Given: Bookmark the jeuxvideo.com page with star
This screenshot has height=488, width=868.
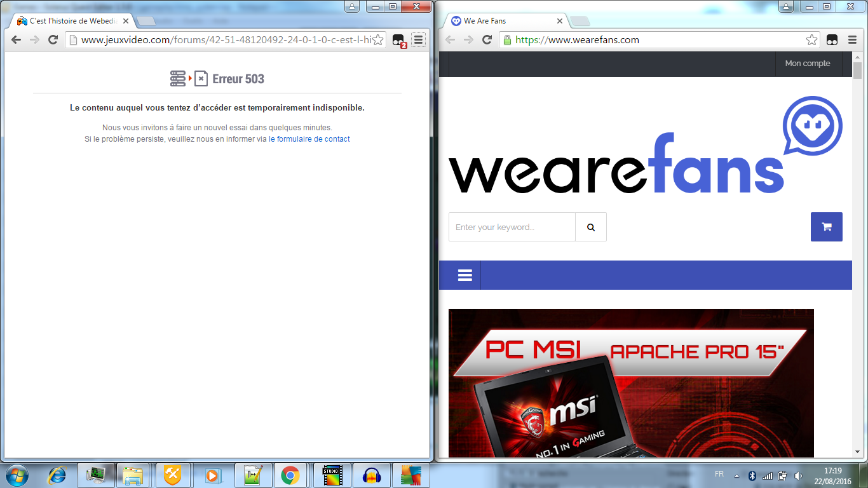Looking at the screenshot, I should [377, 40].
